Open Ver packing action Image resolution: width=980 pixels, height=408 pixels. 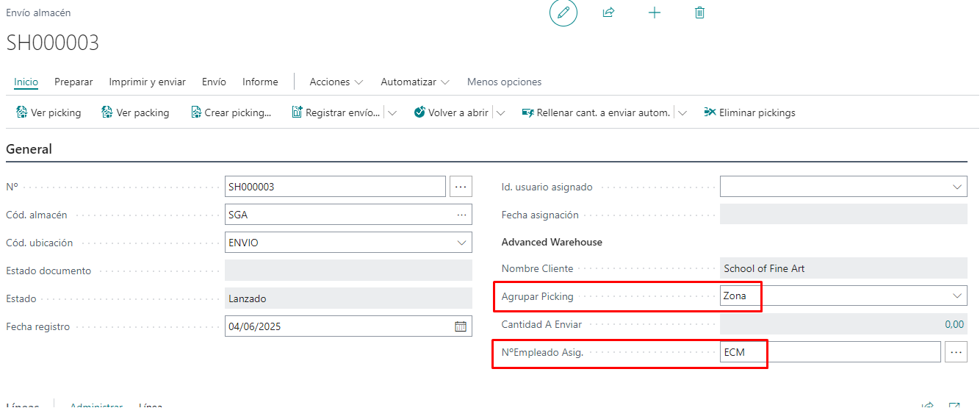(135, 112)
